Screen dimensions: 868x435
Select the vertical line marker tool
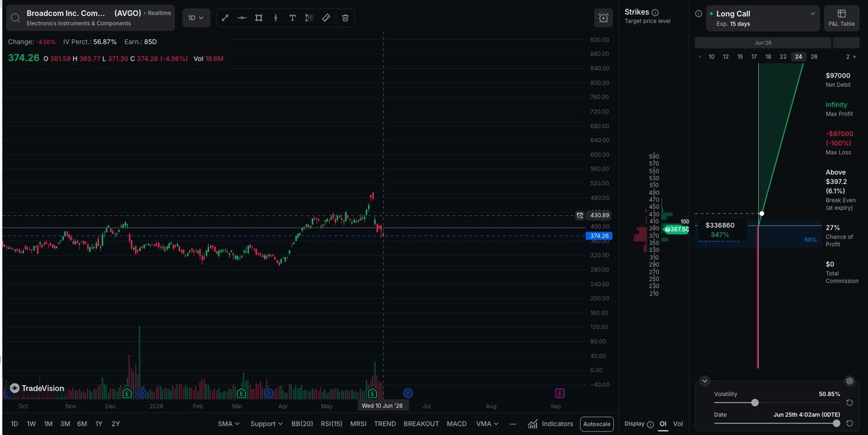275,17
